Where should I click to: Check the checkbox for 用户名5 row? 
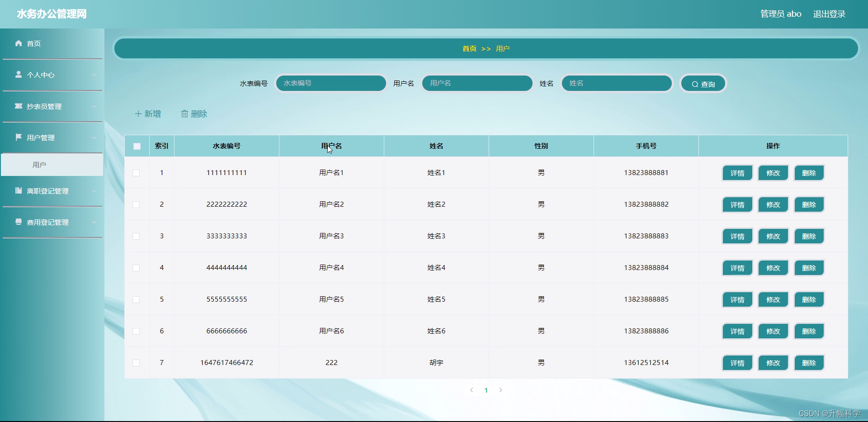(136, 300)
